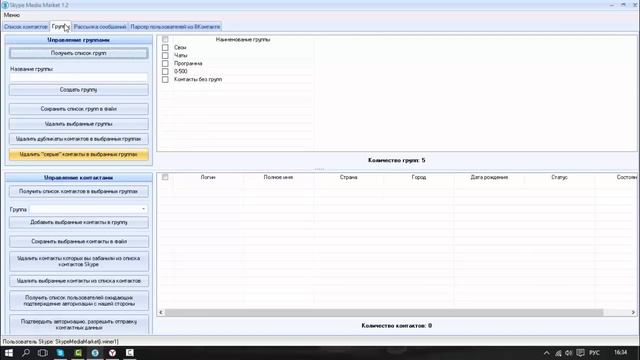Sort by 'Статус' column header
Screen dimensions: 640x360
pyautogui.click(x=559, y=177)
